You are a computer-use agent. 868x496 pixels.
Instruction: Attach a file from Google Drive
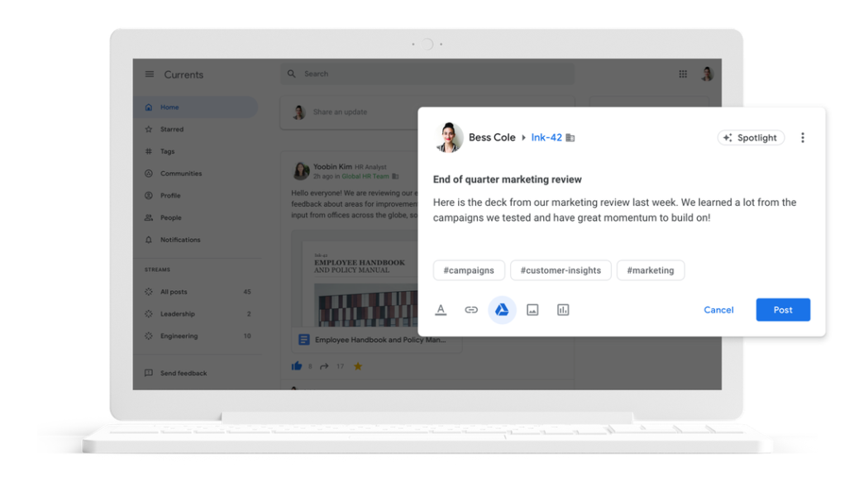[502, 309]
